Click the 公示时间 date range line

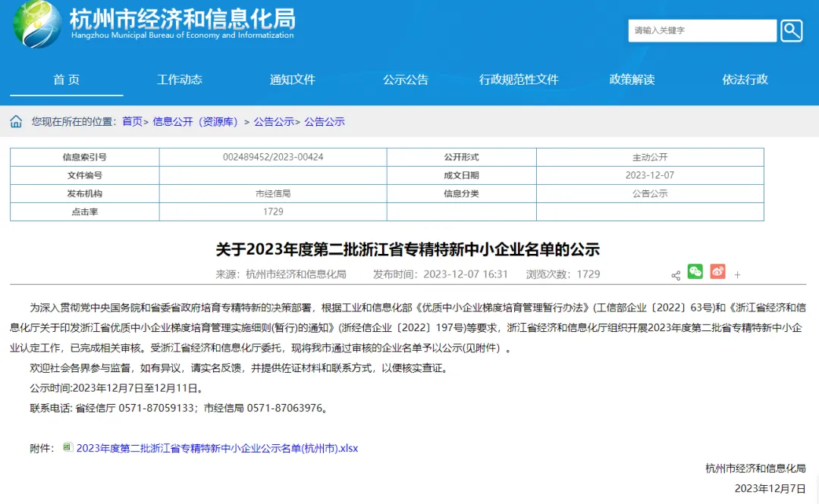117,388
